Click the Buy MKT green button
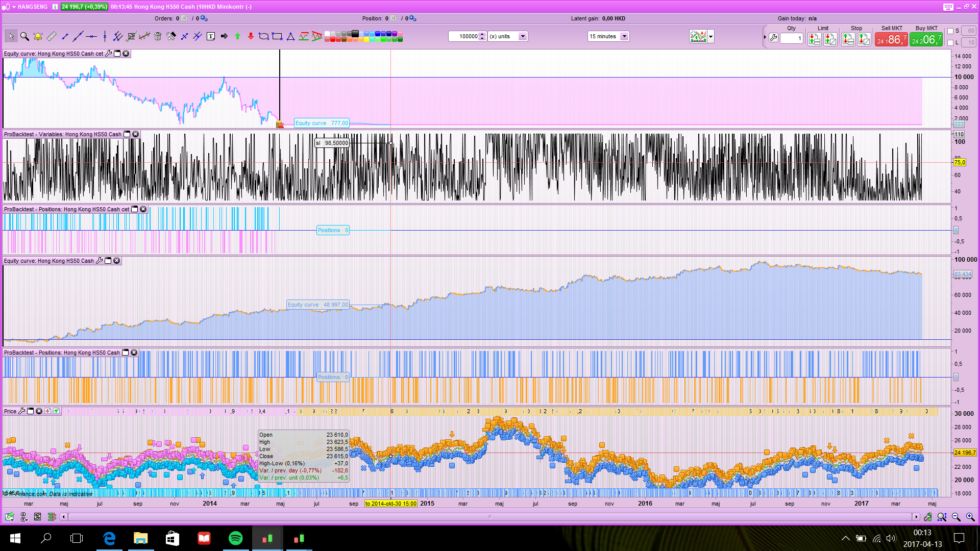This screenshot has height=551, width=980. pyautogui.click(x=926, y=39)
